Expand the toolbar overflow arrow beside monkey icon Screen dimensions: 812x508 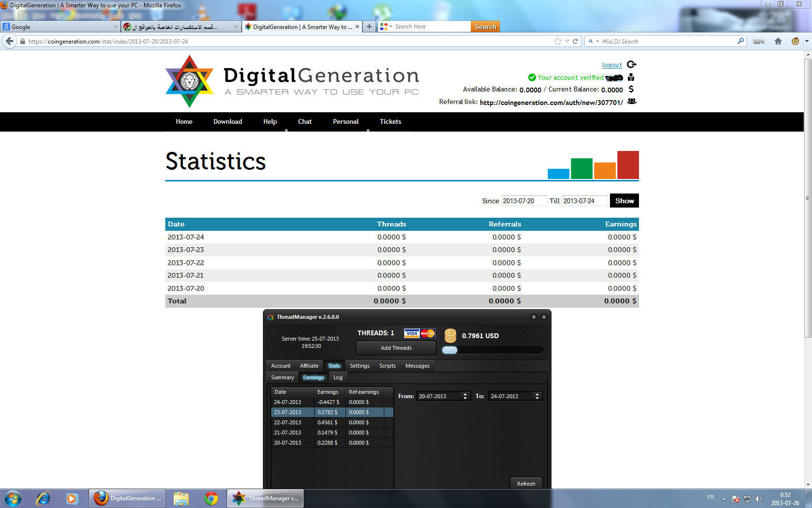point(806,41)
